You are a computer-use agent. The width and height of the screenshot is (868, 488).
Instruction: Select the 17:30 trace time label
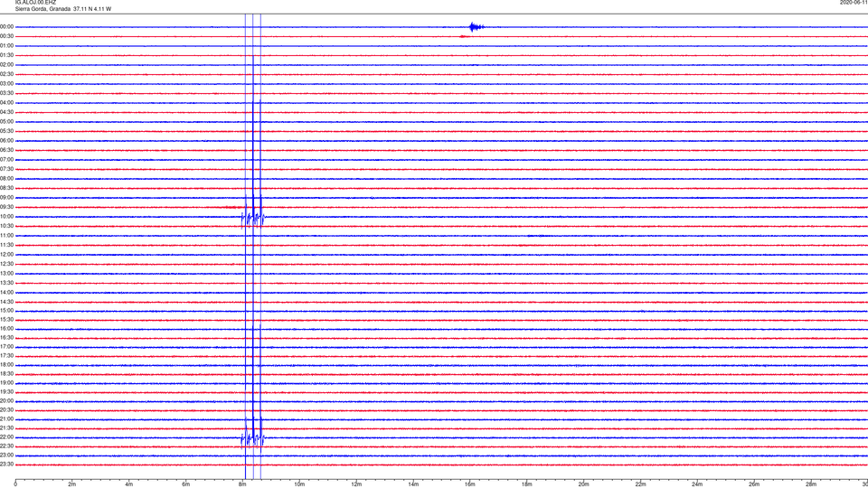tap(6, 356)
